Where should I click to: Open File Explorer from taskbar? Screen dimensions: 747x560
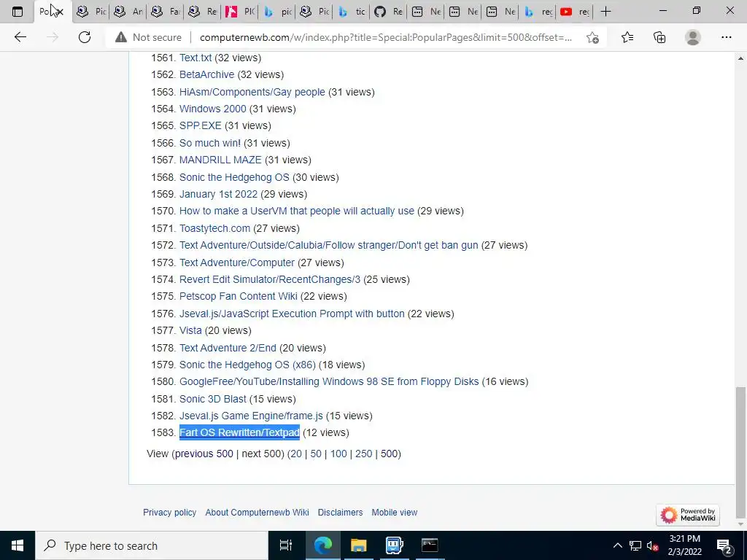pos(358,545)
